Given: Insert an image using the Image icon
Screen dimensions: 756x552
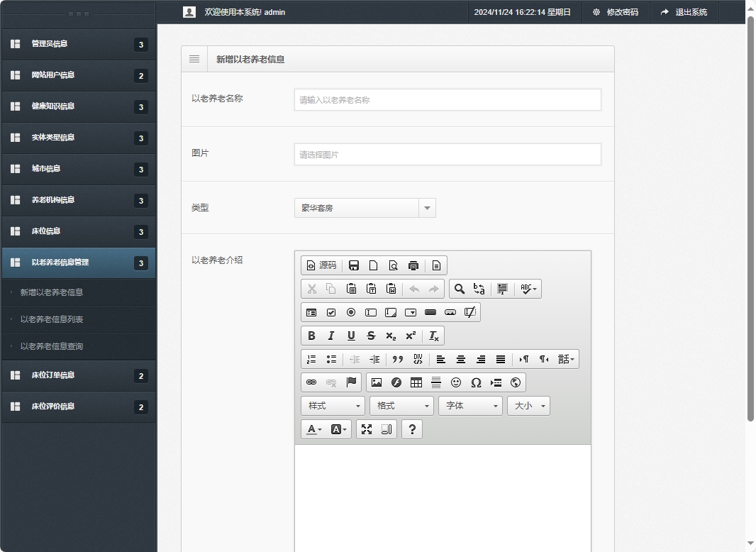Looking at the screenshot, I should (377, 382).
